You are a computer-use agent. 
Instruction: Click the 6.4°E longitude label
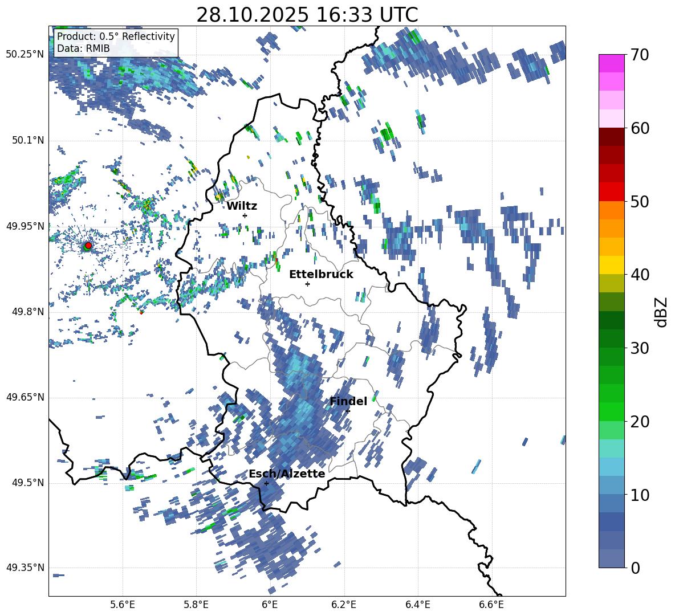click(x=417, y=605)
